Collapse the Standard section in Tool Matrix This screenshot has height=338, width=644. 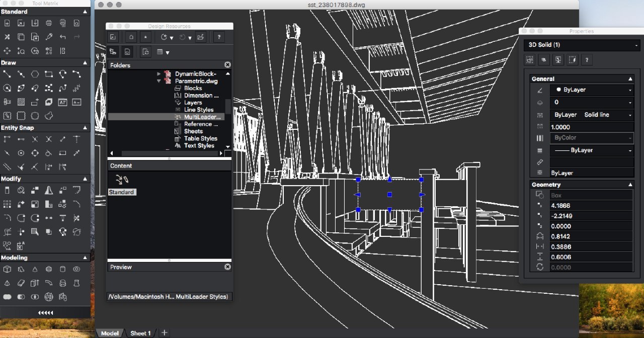coord(85,12)
